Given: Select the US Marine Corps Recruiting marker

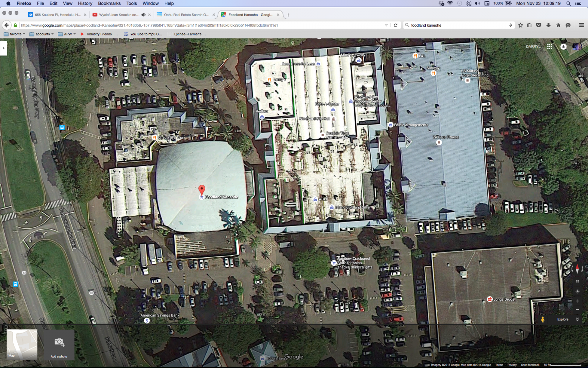Looking at the screenshot, I should tap(468, 80).
